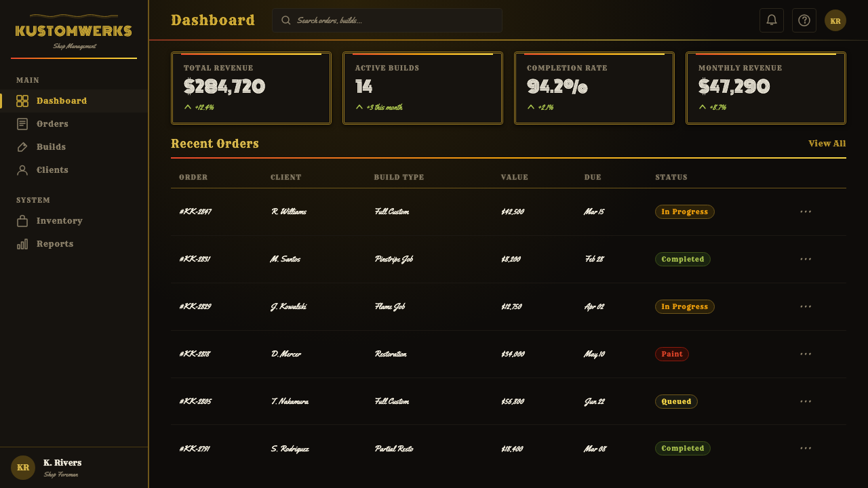Click the help question mark icon

click(804, 20)
